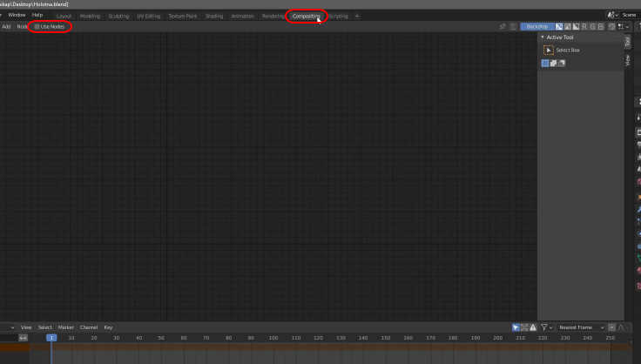Open the Sculpting workspace tab
The width and height of the screenshot is (641, 364).
click(x=118, y=17)
